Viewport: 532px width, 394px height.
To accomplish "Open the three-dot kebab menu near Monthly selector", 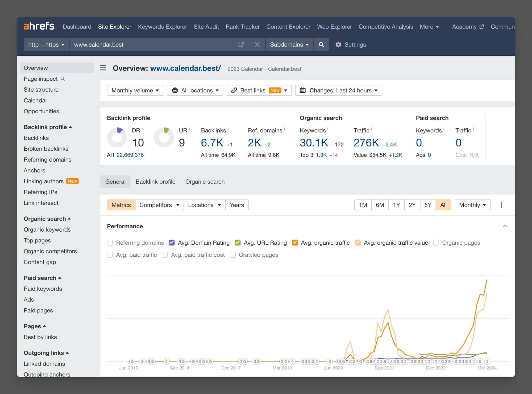I will click(501, 205).
